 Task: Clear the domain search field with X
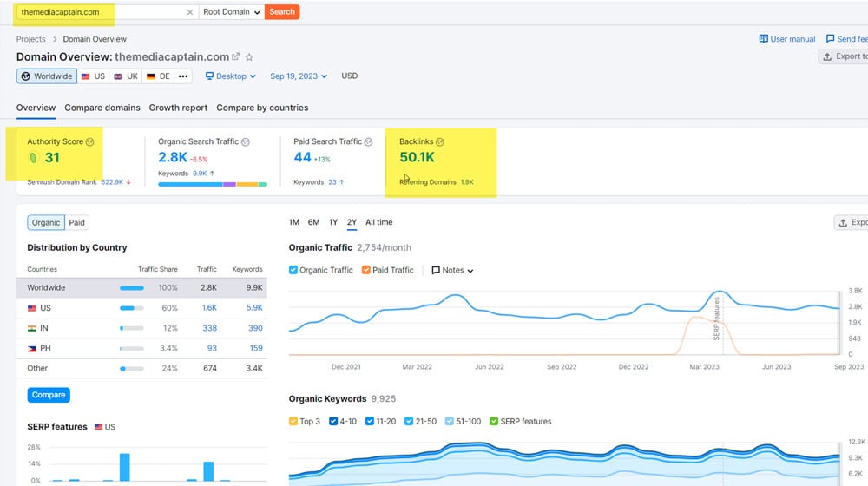click(x=190, y=12)
